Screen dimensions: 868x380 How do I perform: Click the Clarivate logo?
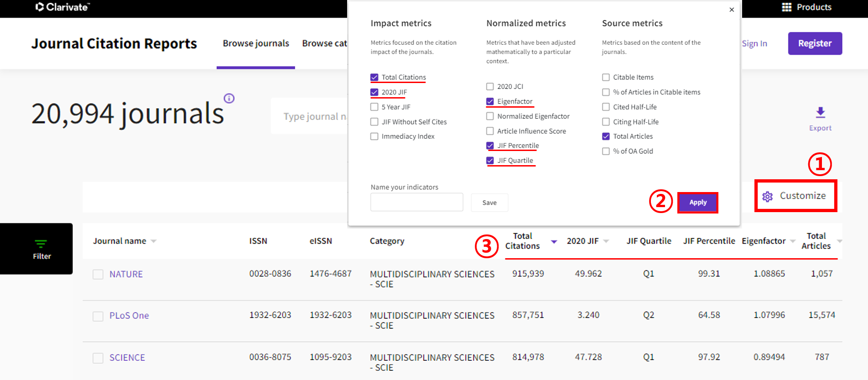(62, 7)
